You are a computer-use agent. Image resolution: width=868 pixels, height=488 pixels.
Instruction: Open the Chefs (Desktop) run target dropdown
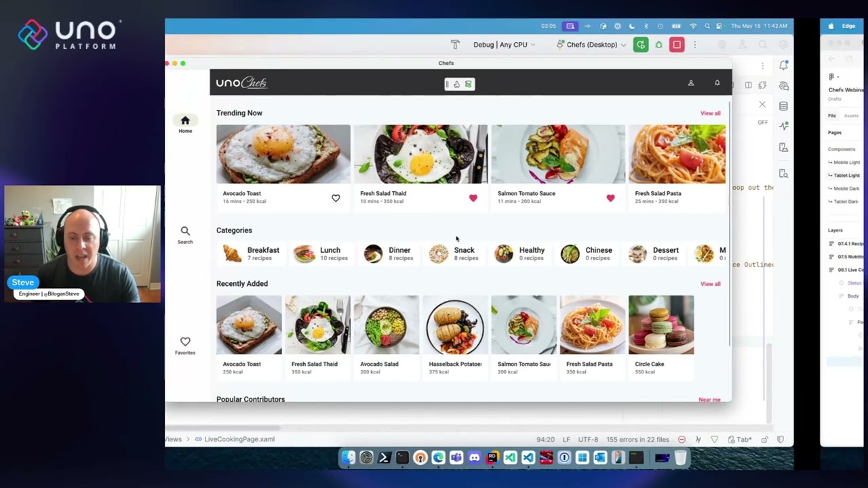pyautogui.click(x=591, y=45)
